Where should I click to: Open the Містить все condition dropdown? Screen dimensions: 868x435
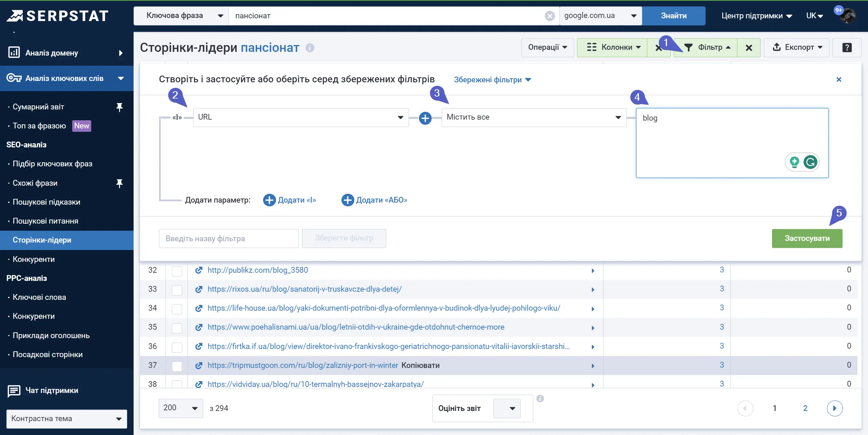click(534, 117)
